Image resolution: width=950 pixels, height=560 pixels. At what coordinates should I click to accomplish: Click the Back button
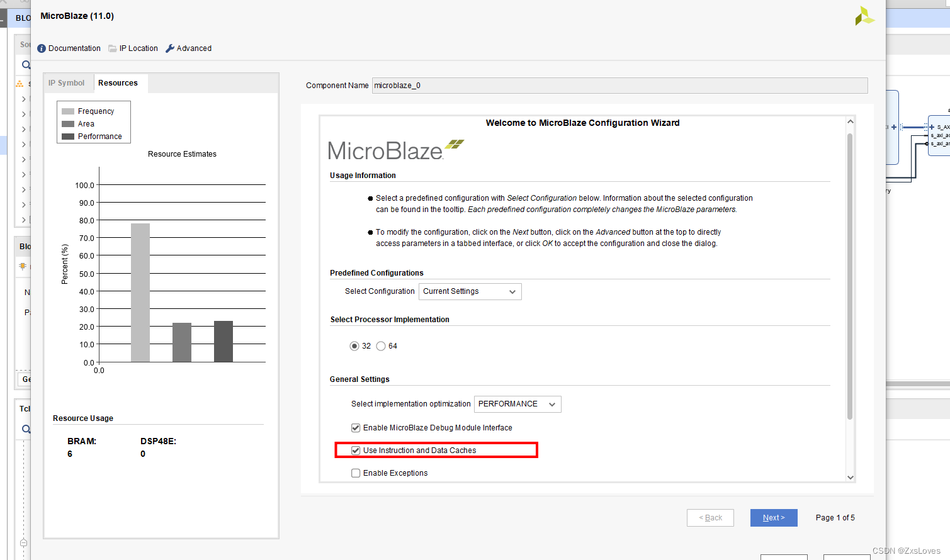pyautogui.click(x=710, y=518)
